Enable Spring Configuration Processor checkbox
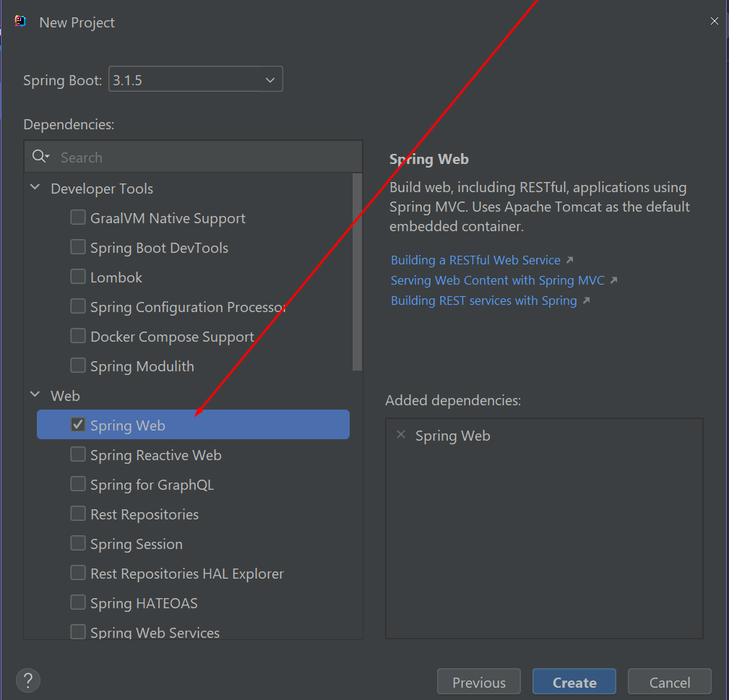Screen dimensions: 729x700 [77, 306]
